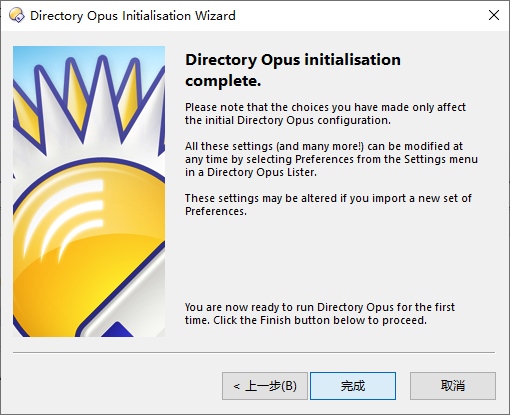The image size is (510, 415).
Task: Click paragraph starting 'All these settings'
Action: 331,159
